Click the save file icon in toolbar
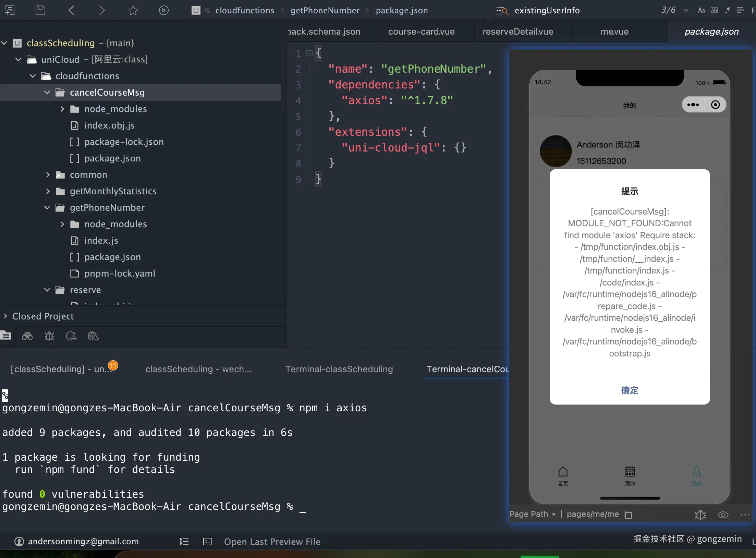 tap(40, 10)
